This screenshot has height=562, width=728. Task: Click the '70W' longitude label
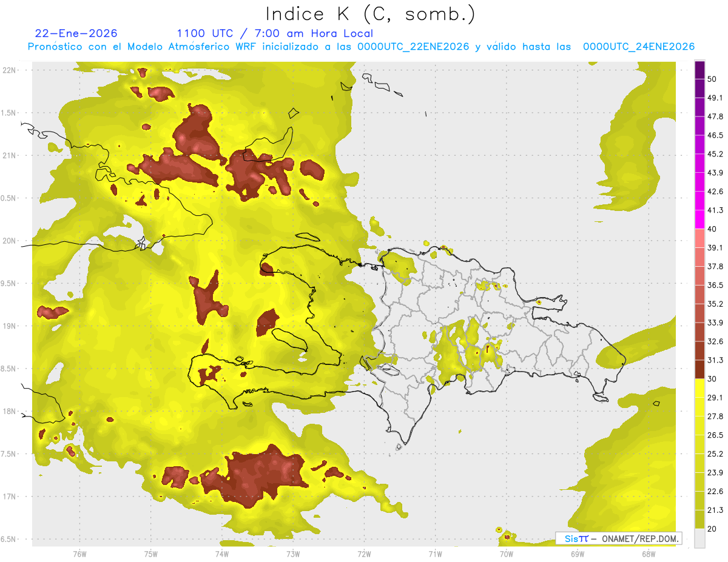[507, 554]
